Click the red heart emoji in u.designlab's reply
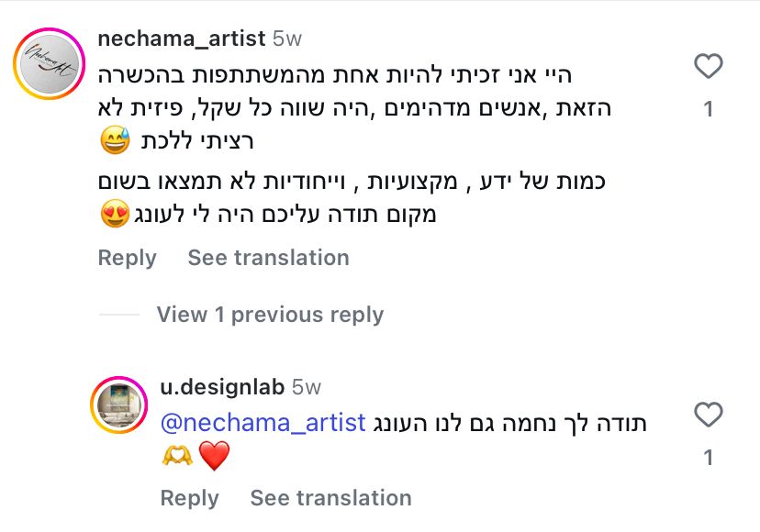The width and height of the screenshot is (760, 532). [213, 455]
